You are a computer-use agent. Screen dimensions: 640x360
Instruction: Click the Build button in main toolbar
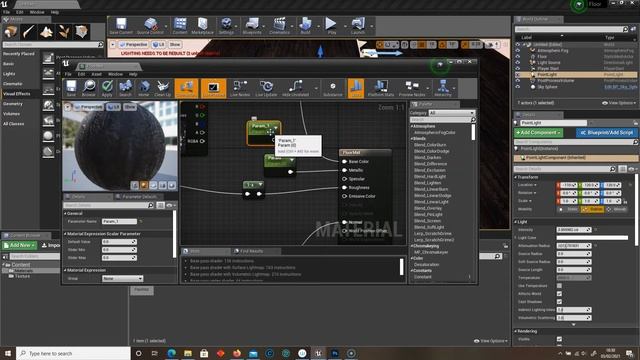click(305, 26)
